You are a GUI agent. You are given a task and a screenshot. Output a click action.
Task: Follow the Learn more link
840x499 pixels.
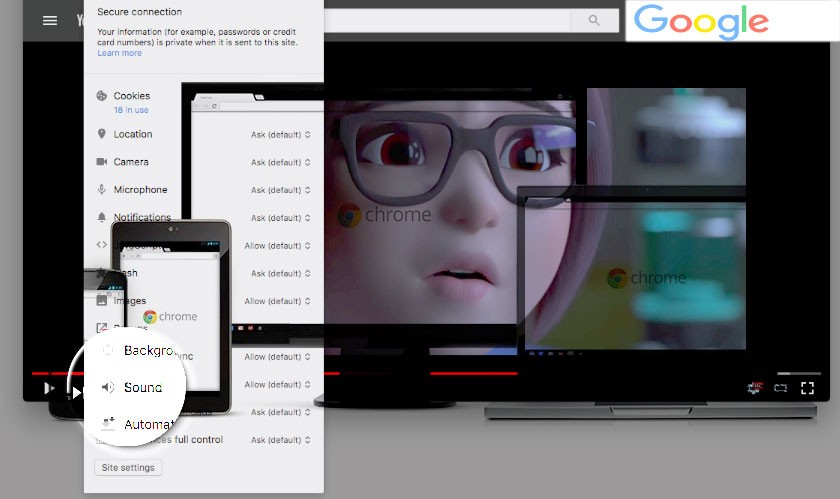pos(119,53)
